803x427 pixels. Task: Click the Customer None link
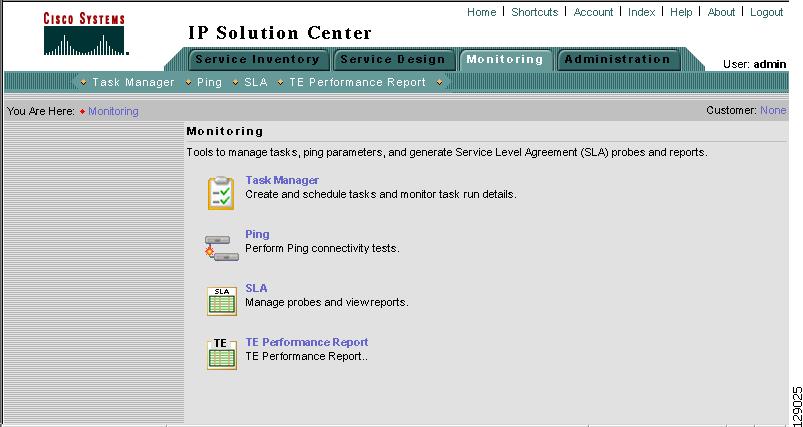pos(773,110)
